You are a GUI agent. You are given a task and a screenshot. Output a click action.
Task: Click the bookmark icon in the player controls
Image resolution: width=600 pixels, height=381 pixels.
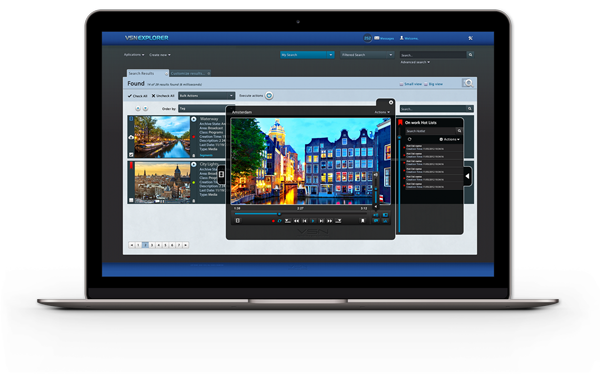click(x=363, y=221)
